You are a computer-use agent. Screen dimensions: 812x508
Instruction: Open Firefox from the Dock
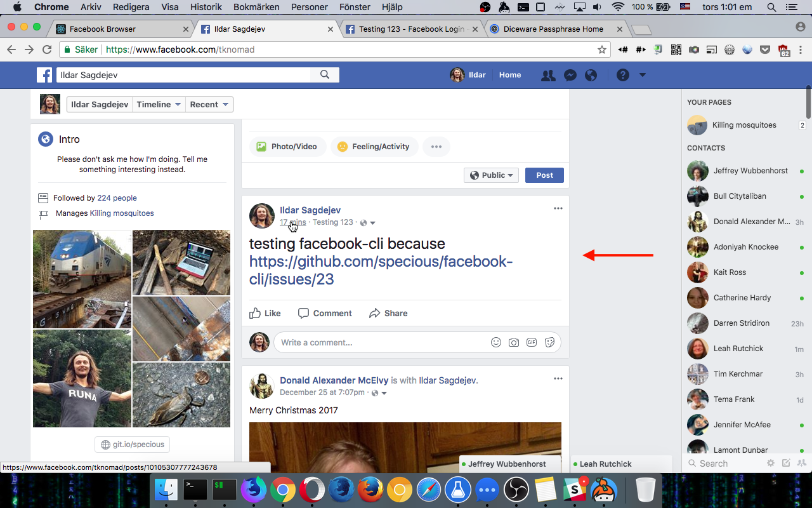tap(370, 490)
